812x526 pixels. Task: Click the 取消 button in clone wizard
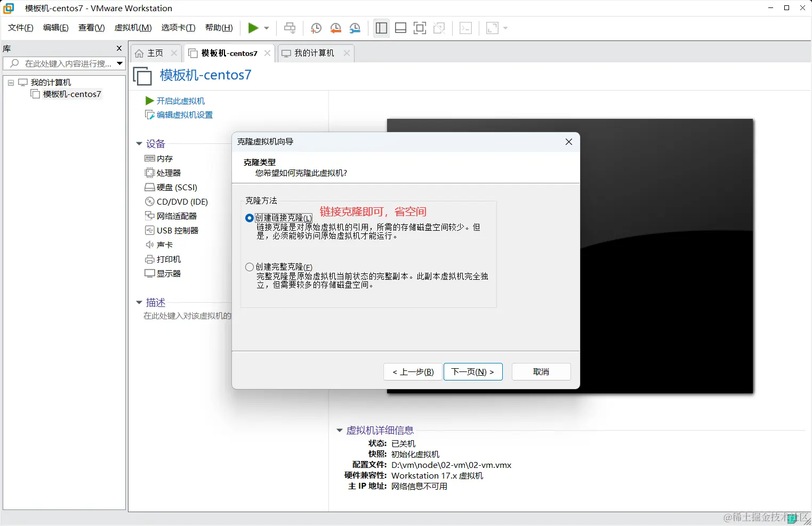541,372
